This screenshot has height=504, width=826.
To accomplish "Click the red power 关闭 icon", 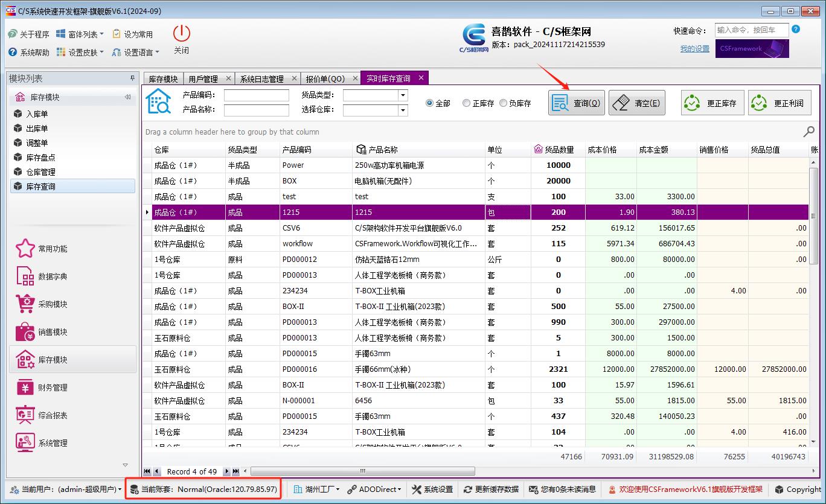I will pos(181,34).
